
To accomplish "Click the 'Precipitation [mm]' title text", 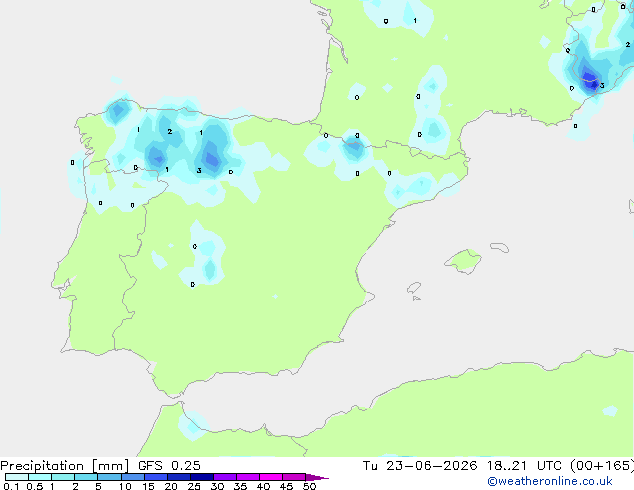I will (x=65, y=466).
